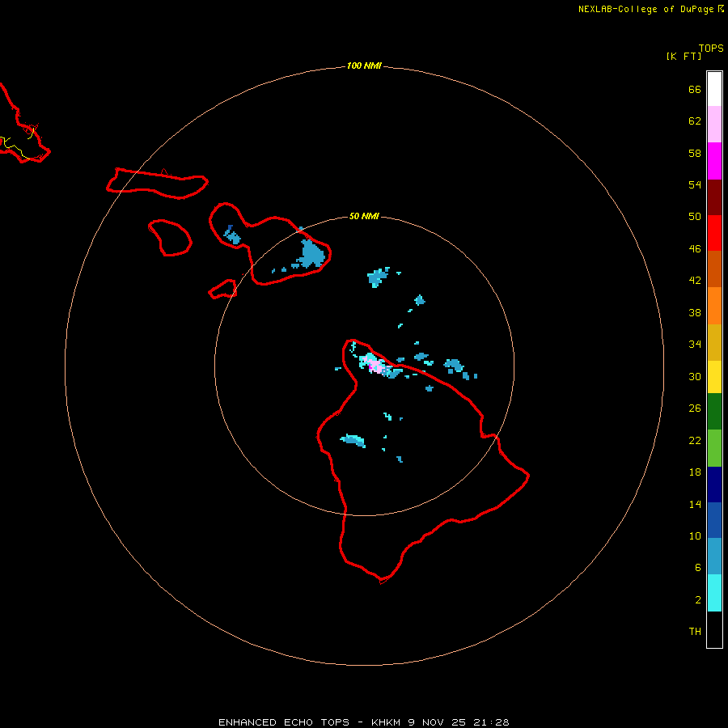The image size is (728, 728).
Task: Click the medium blue 18 kft legend swatch
Action: (x=714, y=520)
